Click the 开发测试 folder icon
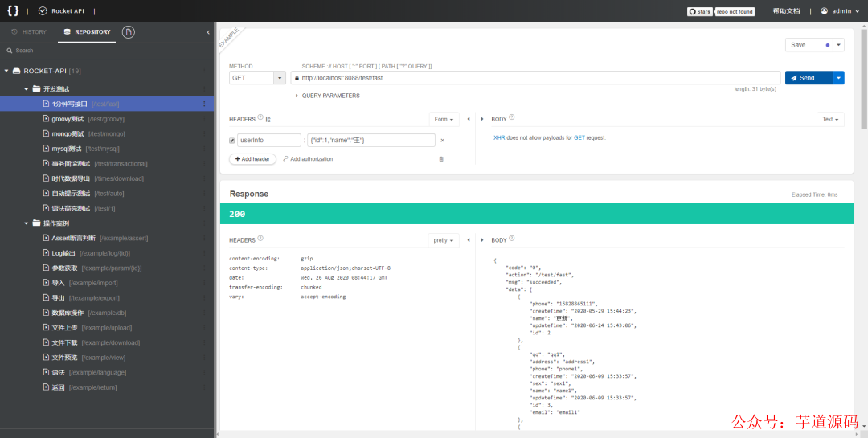This screenshot has height=438, width=868. (36, 88)
